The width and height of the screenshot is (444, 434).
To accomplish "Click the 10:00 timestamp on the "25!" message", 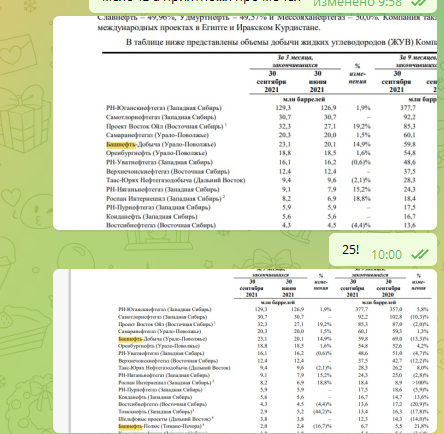I will click(x=387, y=255).
